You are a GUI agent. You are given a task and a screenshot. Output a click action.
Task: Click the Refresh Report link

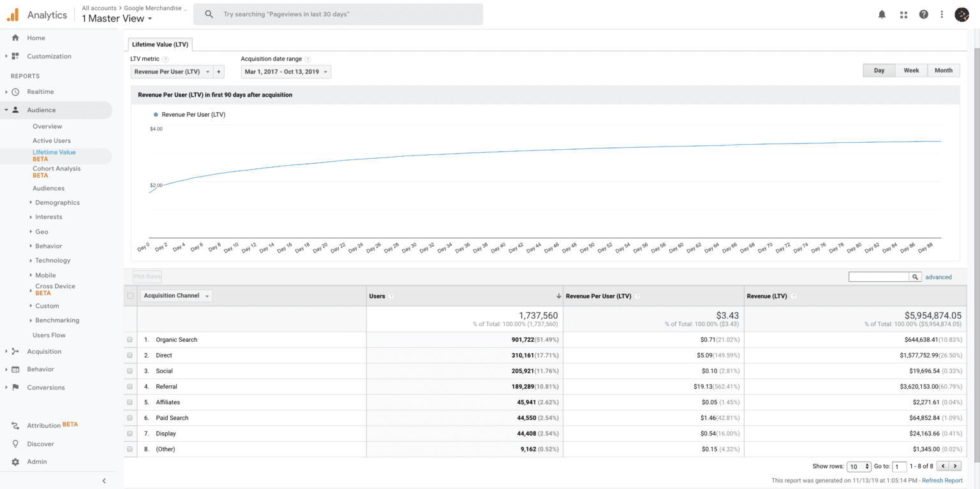942,481
